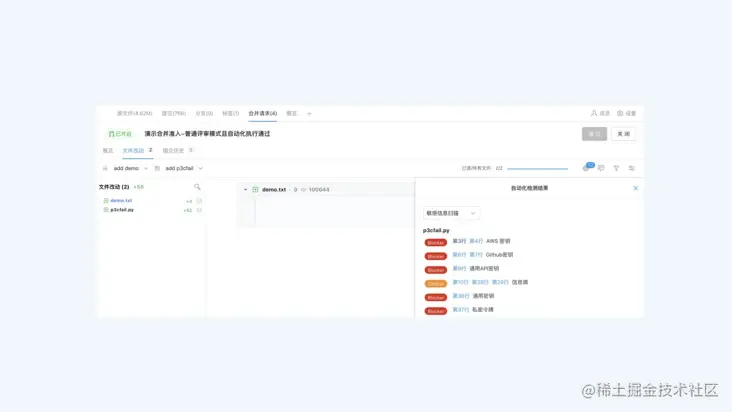Click the filter funnel icon
This screenshot has width=732, height=412.
click(616, 168)
